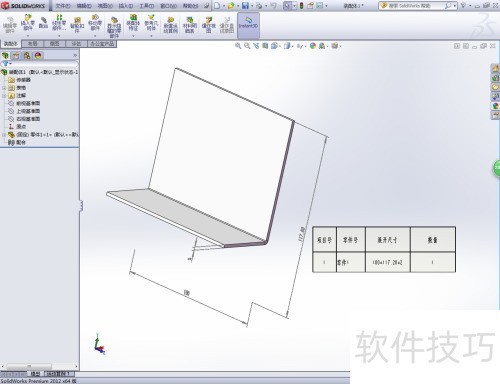Pin the menu bar pushpin
The height and width of the screenshot is (384, 500).
(x=207, y=6)
